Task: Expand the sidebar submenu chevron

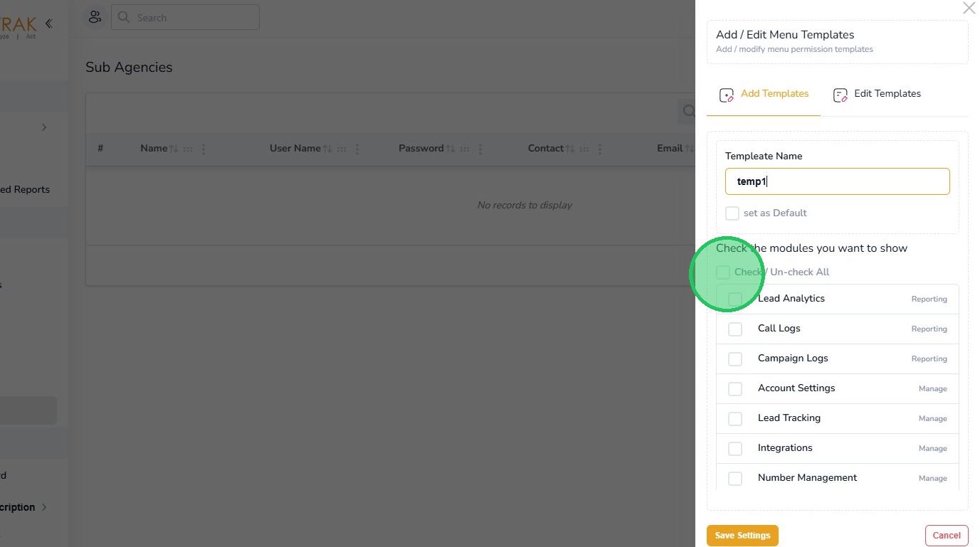Action: click(44, 127)
